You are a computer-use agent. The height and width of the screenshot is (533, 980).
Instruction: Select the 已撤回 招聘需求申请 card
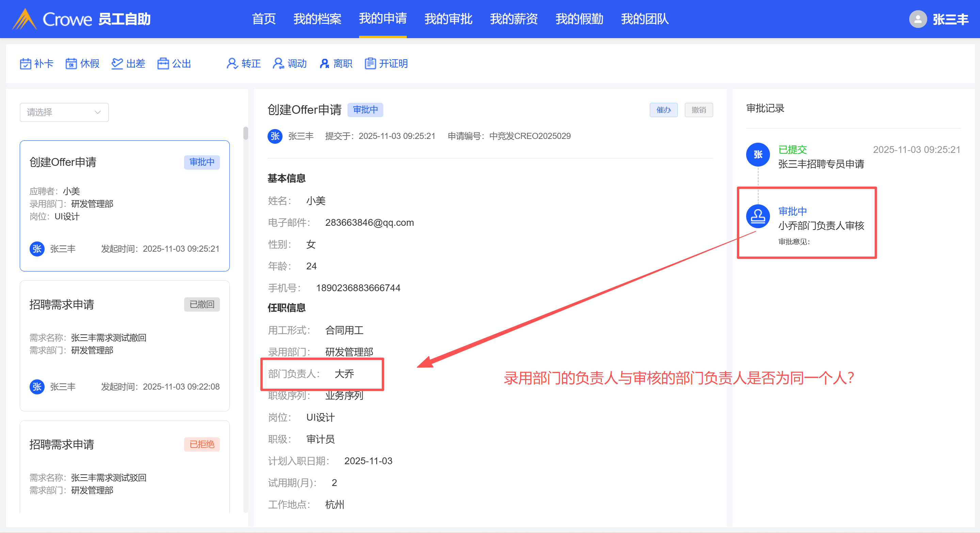(x=124, y=345)
